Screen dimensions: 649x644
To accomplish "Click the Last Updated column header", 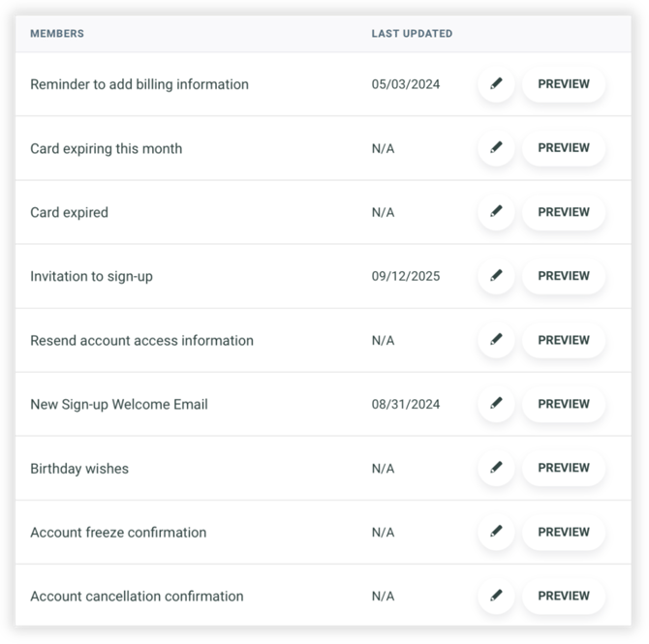I will [x=412, y=34].
